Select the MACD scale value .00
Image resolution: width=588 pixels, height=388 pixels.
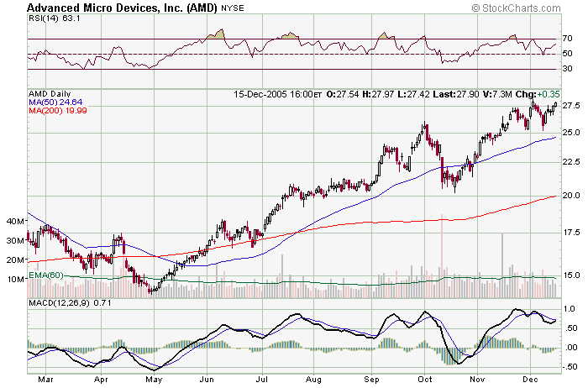pyautogui.click(x=570, y=348)
